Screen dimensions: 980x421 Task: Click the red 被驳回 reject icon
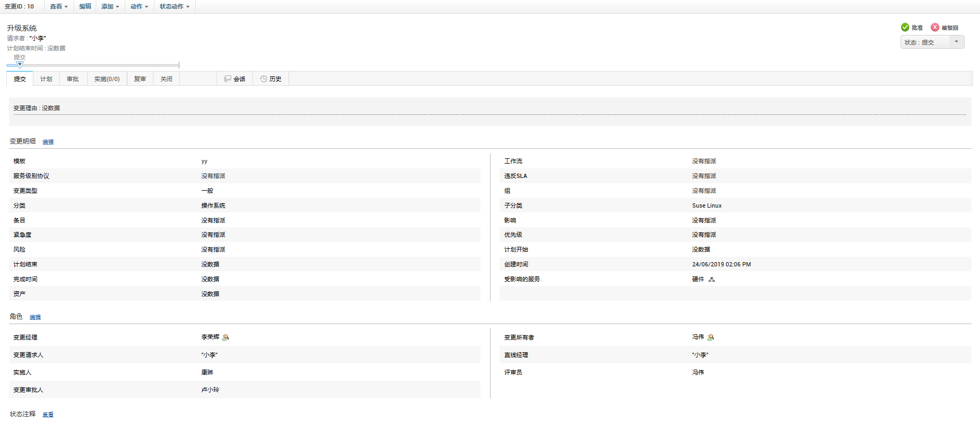click(x=935, y=28)
